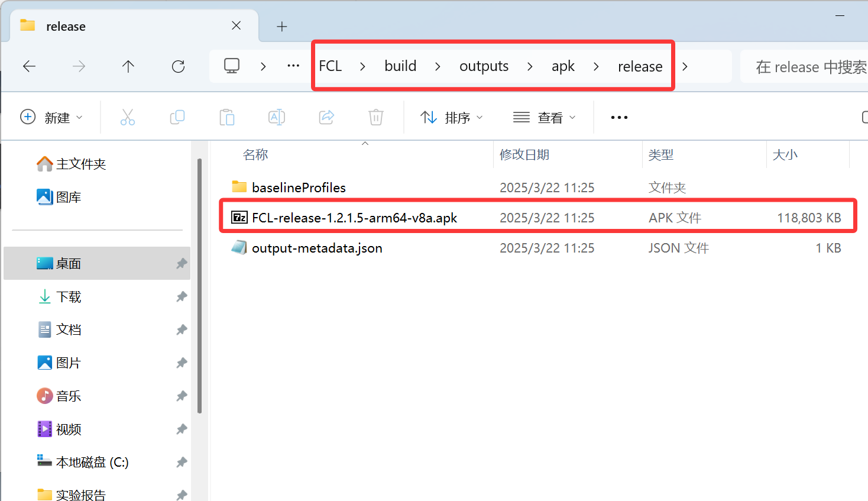Open the 排序 sort dropdown

pyautogui.click(x=452, y=118)
